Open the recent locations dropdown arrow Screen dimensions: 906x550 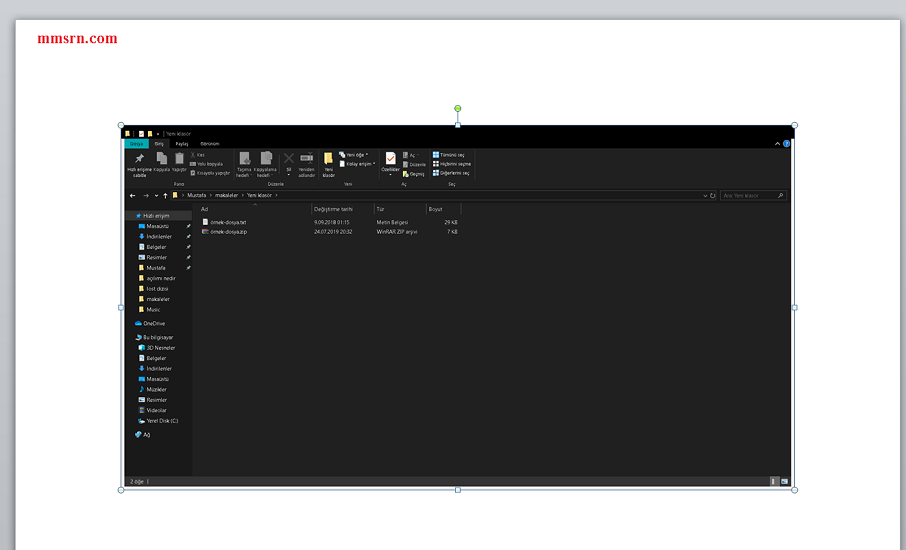156,196
